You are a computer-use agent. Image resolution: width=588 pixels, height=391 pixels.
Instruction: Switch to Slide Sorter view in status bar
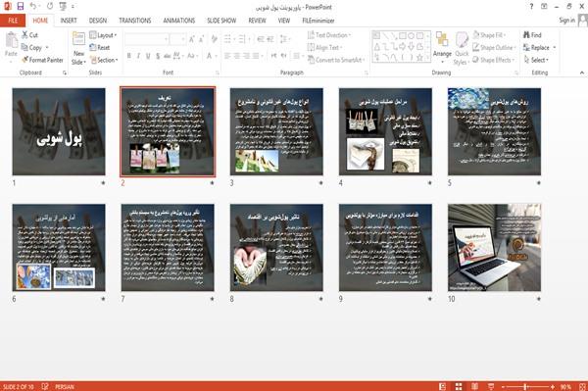click(x=459, y=386)
